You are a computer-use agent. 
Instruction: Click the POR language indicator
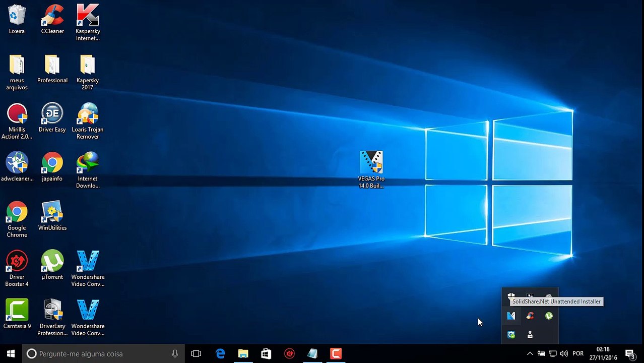[578, 354]
